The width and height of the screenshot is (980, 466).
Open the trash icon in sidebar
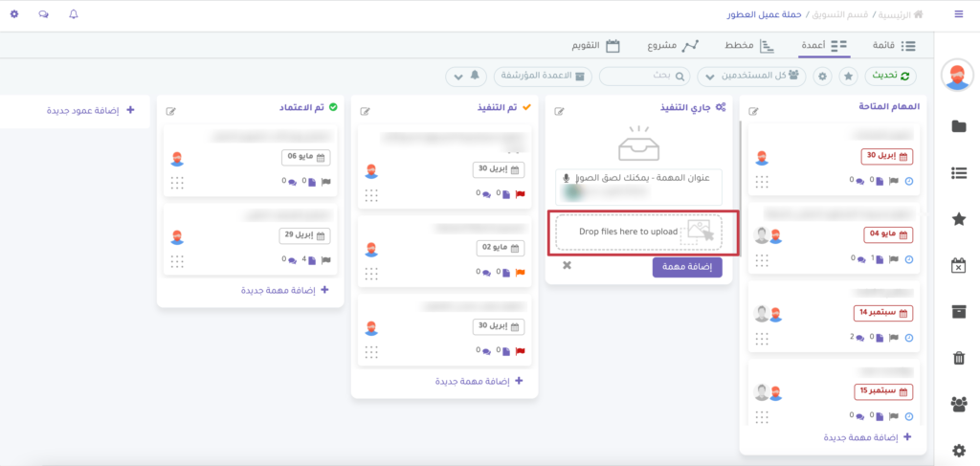pos(958,358)
